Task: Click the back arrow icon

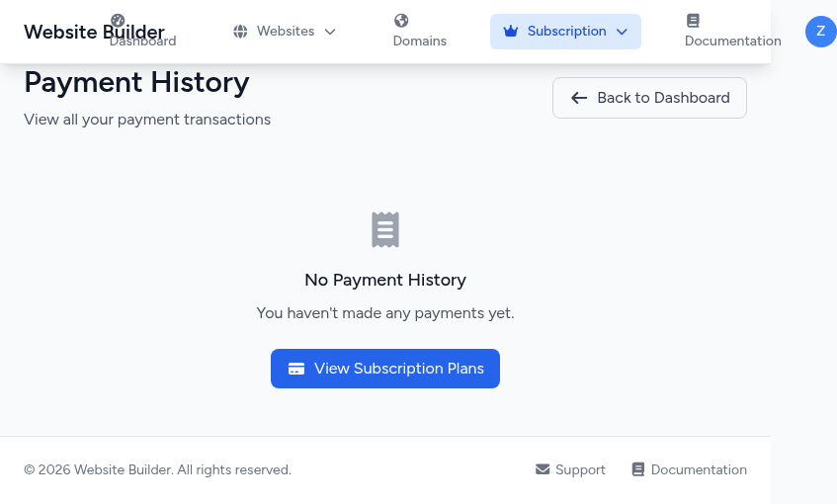Action: click(579, 98)
